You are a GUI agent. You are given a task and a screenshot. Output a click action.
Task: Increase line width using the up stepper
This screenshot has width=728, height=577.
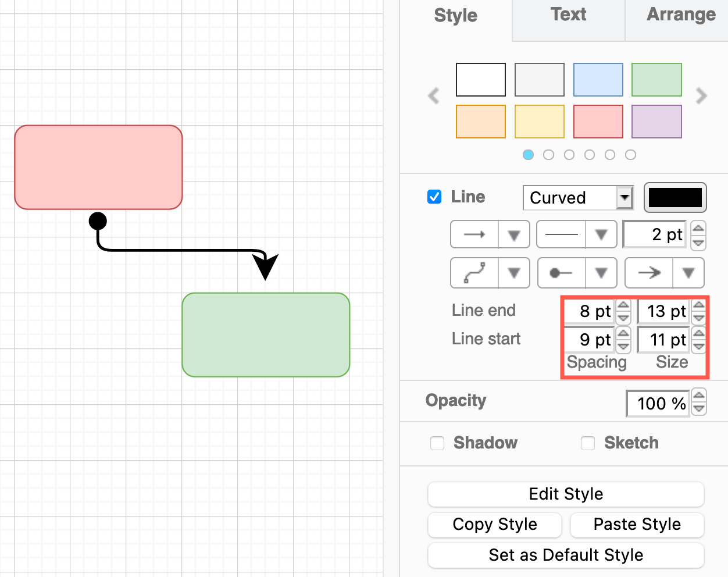pos(698,229)
